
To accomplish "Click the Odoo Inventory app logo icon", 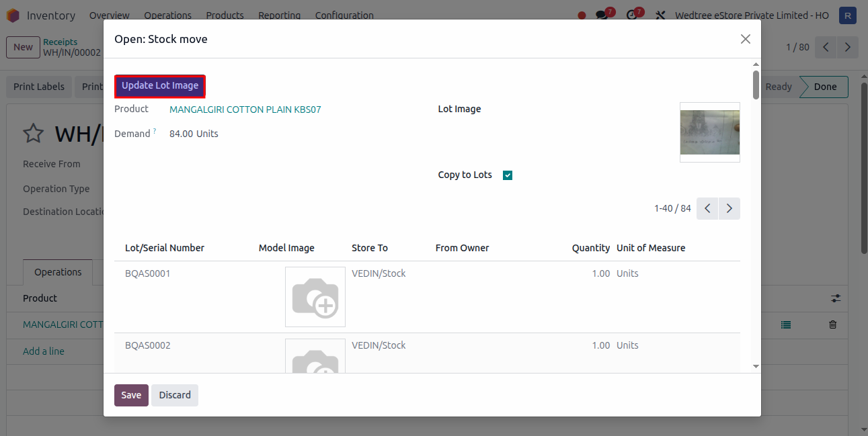I will tap(13, 15).
